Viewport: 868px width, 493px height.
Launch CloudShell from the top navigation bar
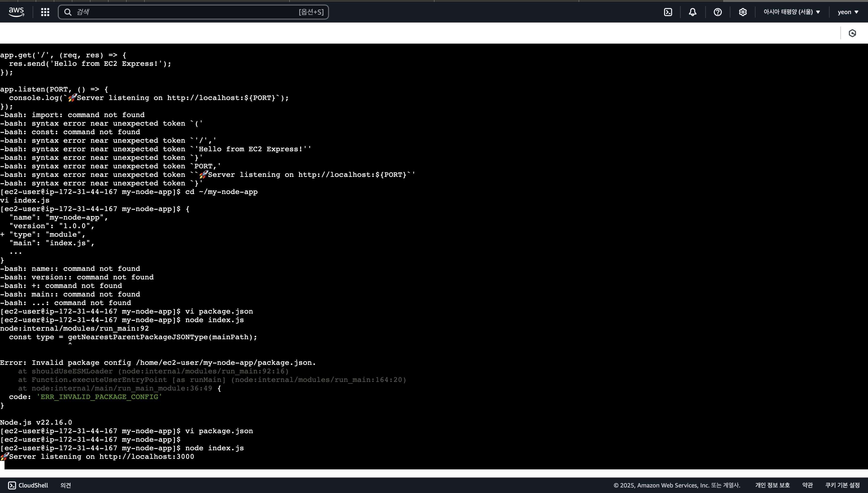click(x=668, y=12)
